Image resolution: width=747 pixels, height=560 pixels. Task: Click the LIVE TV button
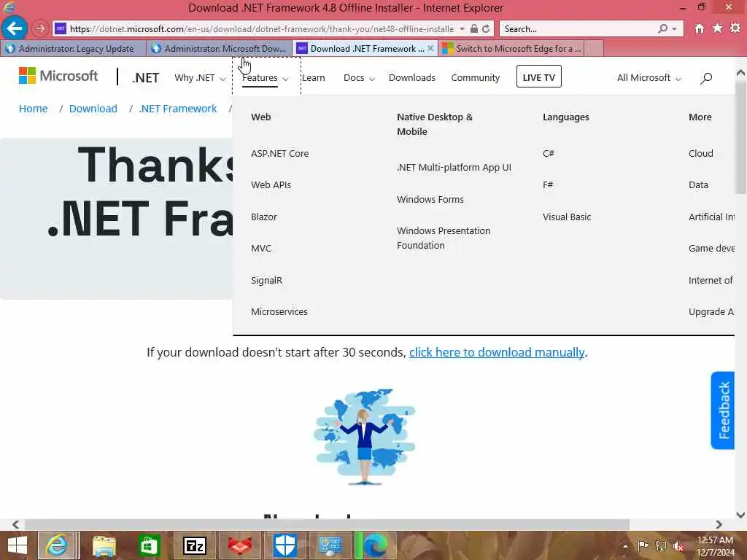coord(539,77)
